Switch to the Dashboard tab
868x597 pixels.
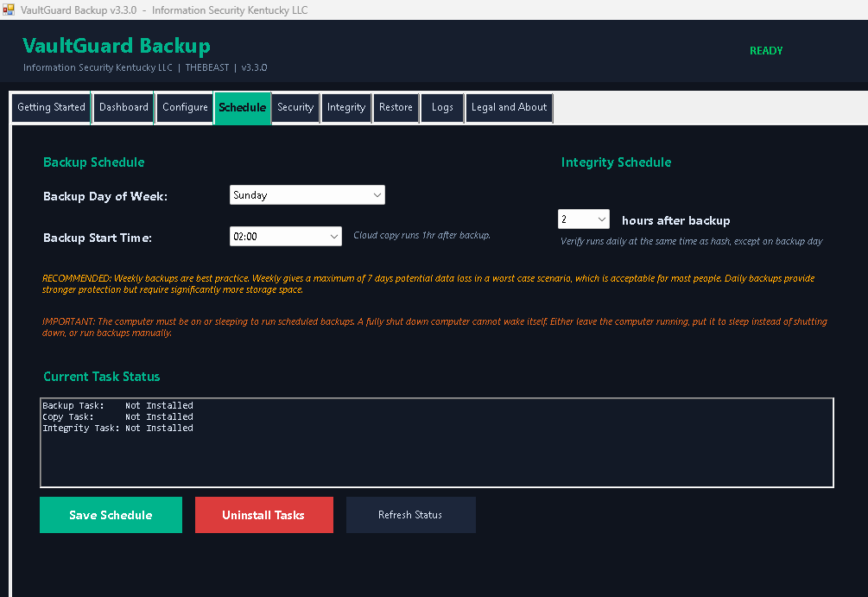[x=124, y=107]
